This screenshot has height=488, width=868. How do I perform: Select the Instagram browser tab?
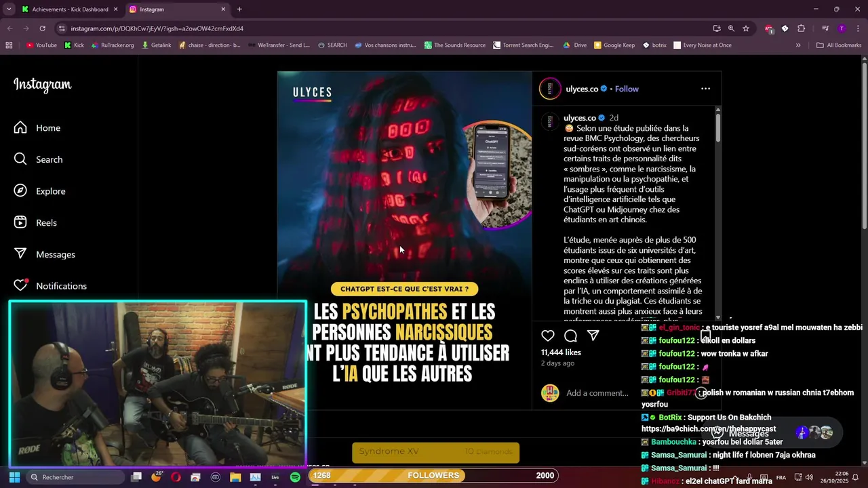pyautogui.click(x=176, y=9)
